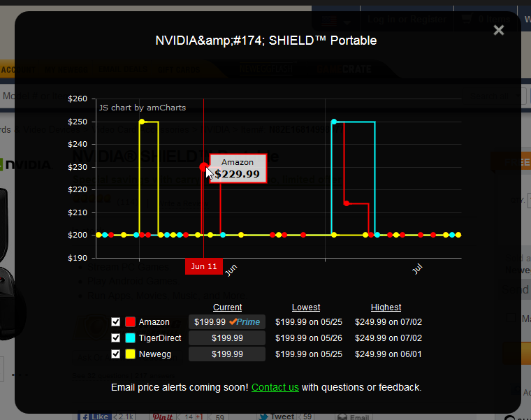
Task: Click the Jul axis label
Action: click(x=417, y=269)
